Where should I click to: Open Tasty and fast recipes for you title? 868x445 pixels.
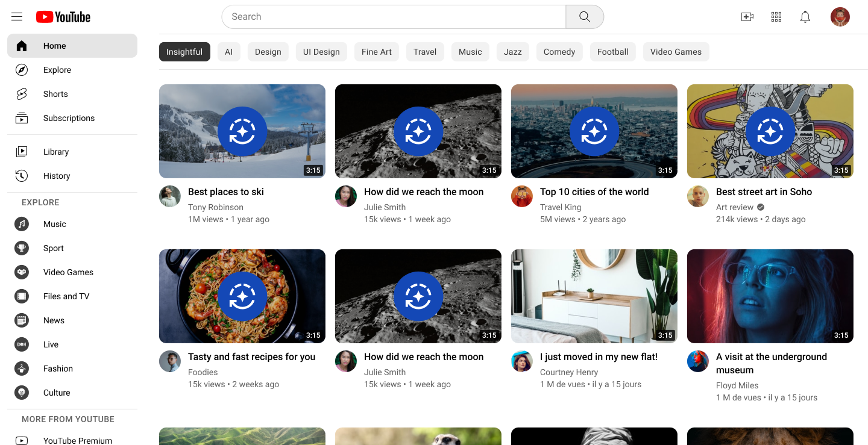[251, 356]
